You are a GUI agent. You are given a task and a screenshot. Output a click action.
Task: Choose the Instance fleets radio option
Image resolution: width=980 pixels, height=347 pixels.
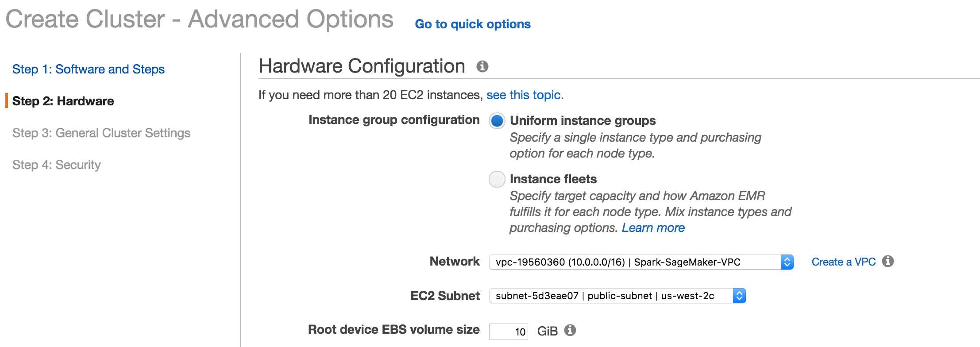[497, 179]
